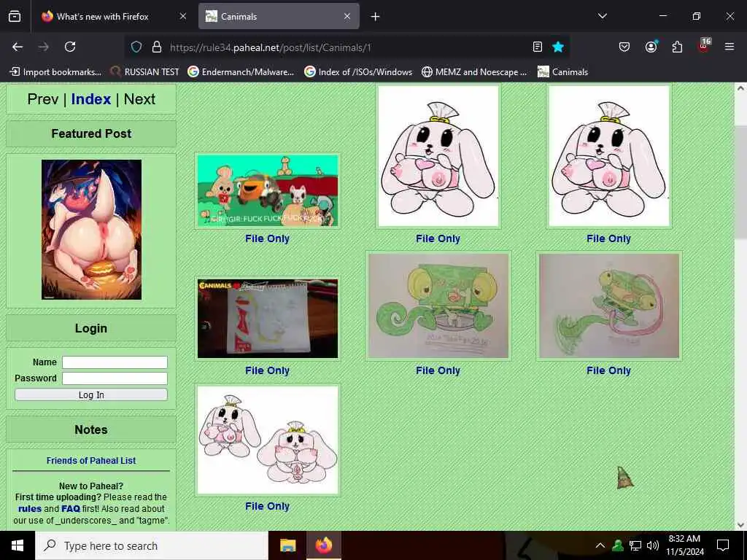Open the network tray icon
Viewport: 747px width, 560px height.
[x=635, y=545]
